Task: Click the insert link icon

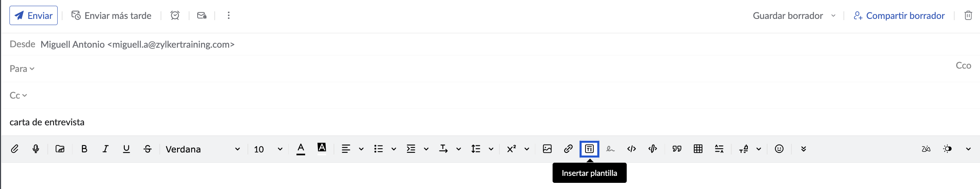Action: pyautogui.click(x=568, y=149)
